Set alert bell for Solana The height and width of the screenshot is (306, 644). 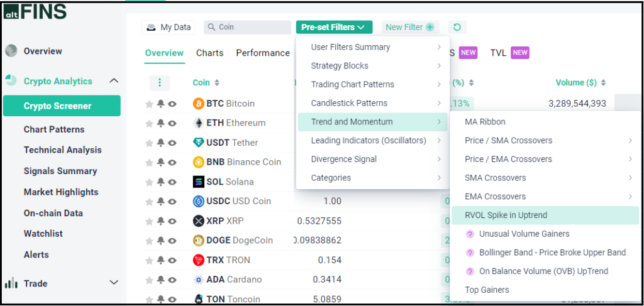coord(161,182)
